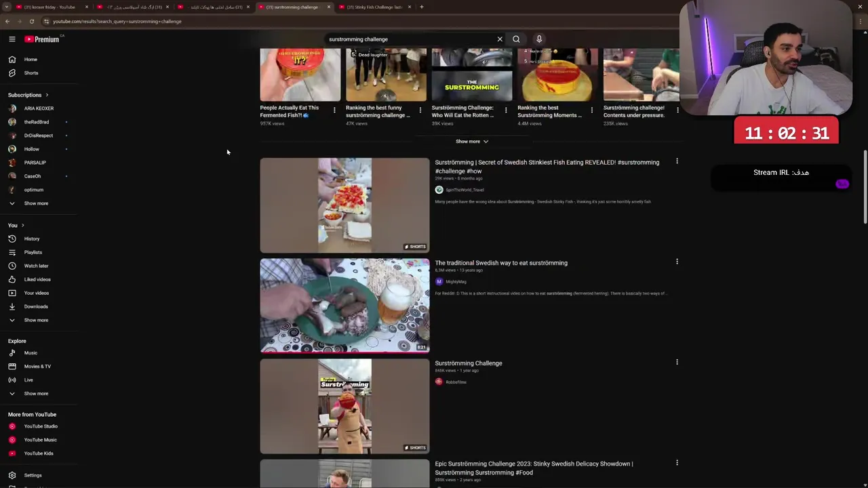The width and height of the screenshot is (868, 488).
Task: Play 'Secret of Swedish Stinkiest Fish' thumbnail
Action: (x=344, y=205)
